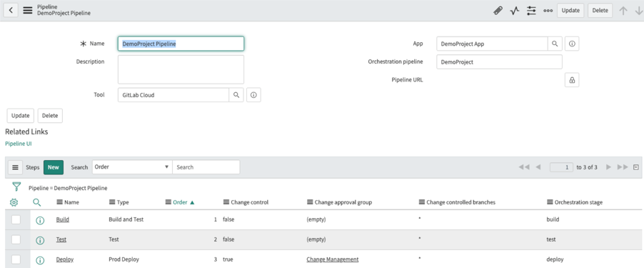Personalize list columns with gear icon
This screenshot has width=644, height=268.
pos(14,202)
